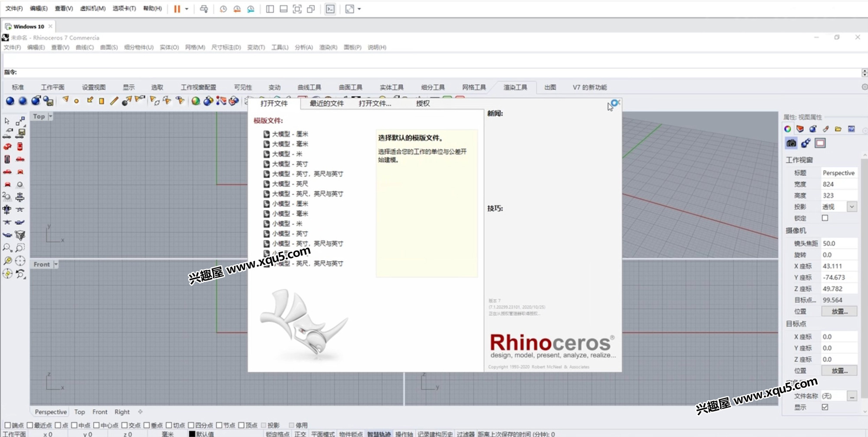Click the VMware pause button icon

click(x=177, y=9)
